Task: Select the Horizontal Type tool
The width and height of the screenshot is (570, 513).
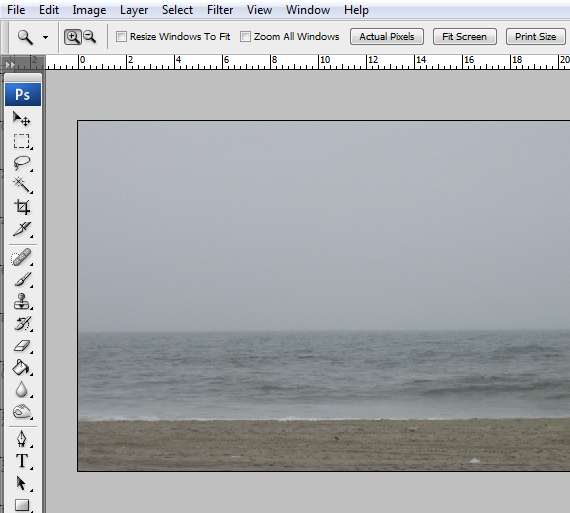Action: pos(22,461)
